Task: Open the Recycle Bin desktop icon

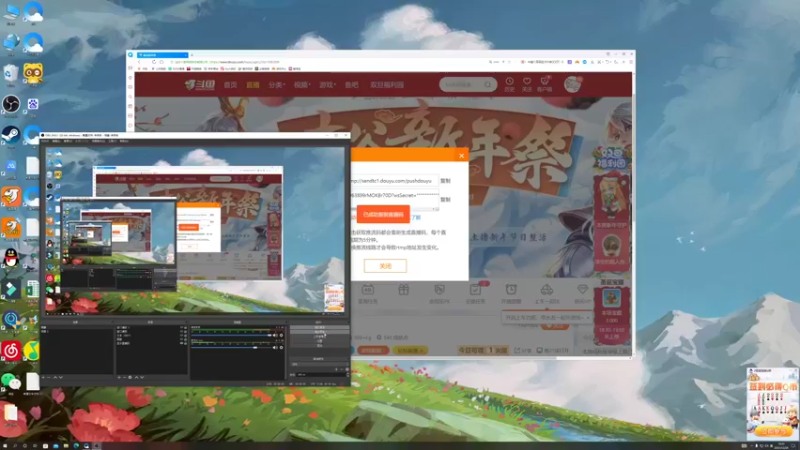Action: 11,73
